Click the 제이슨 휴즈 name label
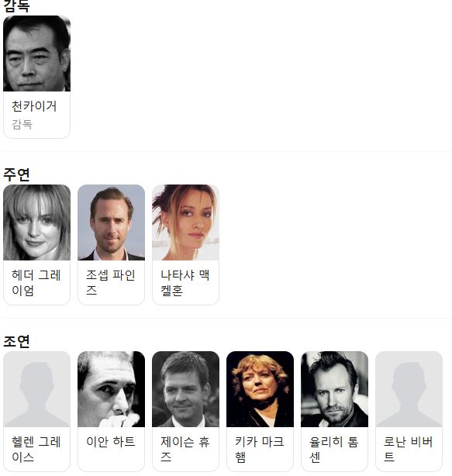452x476 pixels. click(x=185, y=450)
